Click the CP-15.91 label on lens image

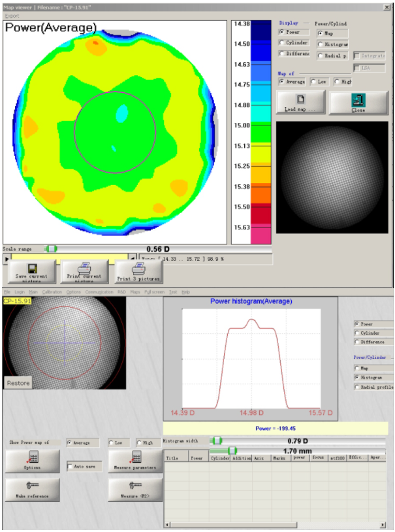tap(17, 301)
